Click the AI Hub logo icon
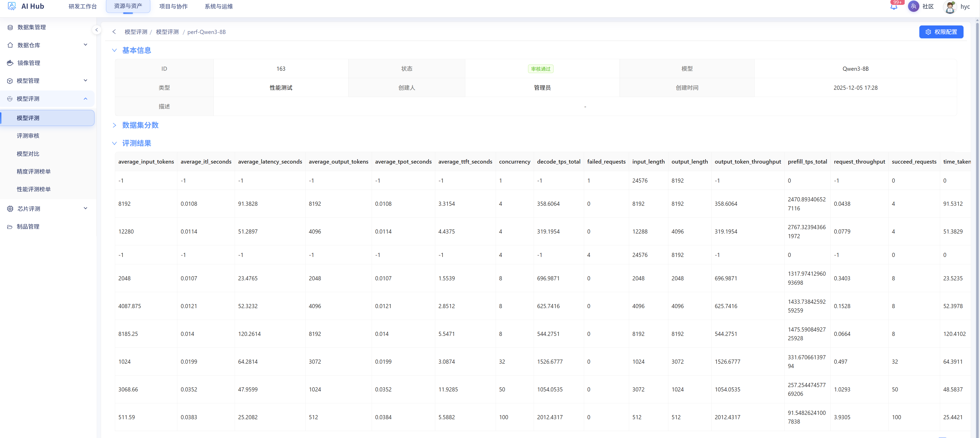Image resolution: width=980 pixels, height=438 pixels. 12,6
